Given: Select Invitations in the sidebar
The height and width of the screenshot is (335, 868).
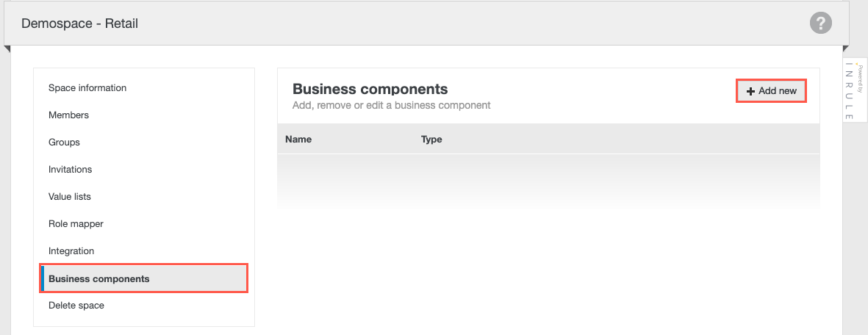Looking at the screenshot, I should [x=70, y=170].
